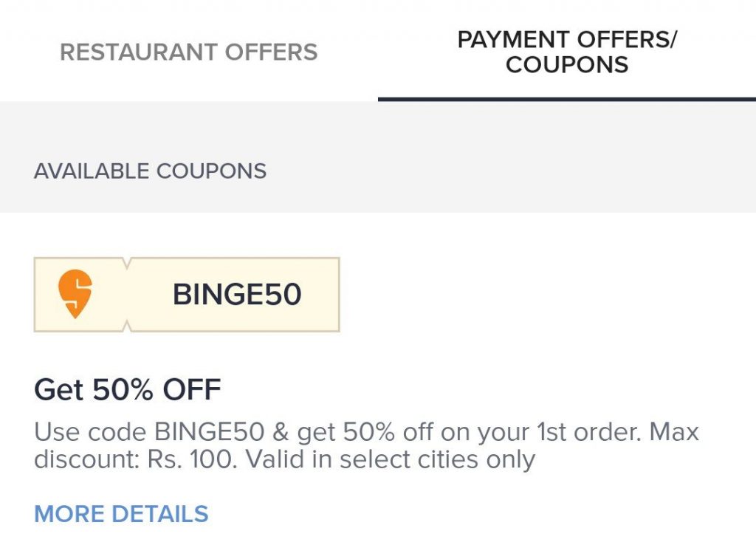Click the ticket notch beside the Swiggy logo

click(127, 264)
